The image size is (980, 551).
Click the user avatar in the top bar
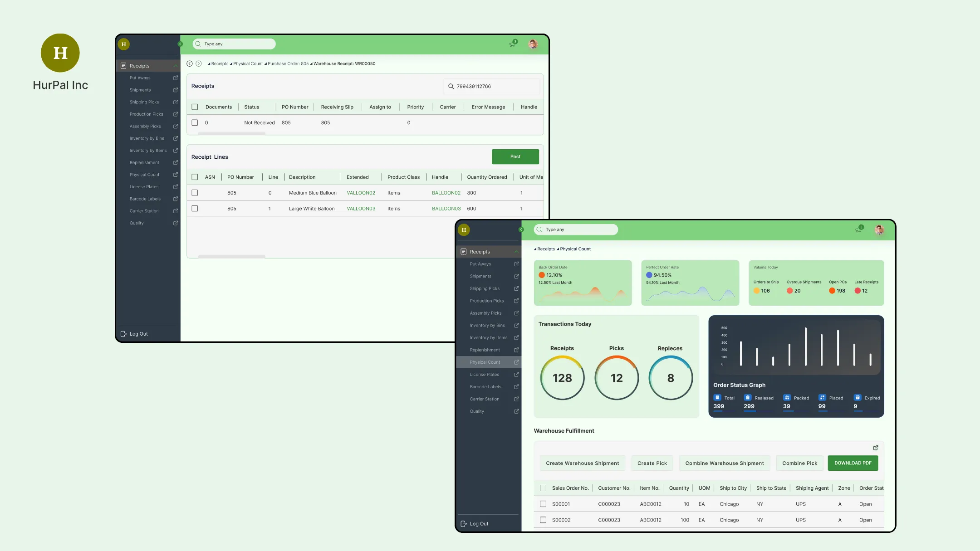[x=532, y=44]
